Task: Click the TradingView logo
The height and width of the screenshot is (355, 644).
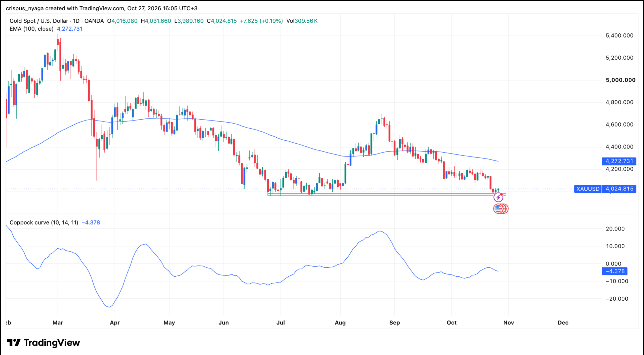Action: (x=43, y=343)
